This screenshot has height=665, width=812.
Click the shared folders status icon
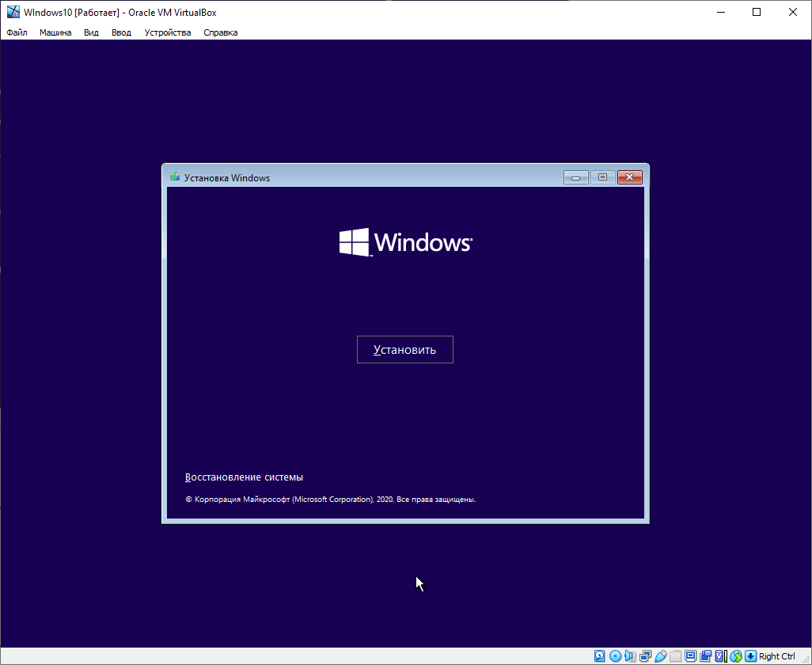(x=675, y=656)
